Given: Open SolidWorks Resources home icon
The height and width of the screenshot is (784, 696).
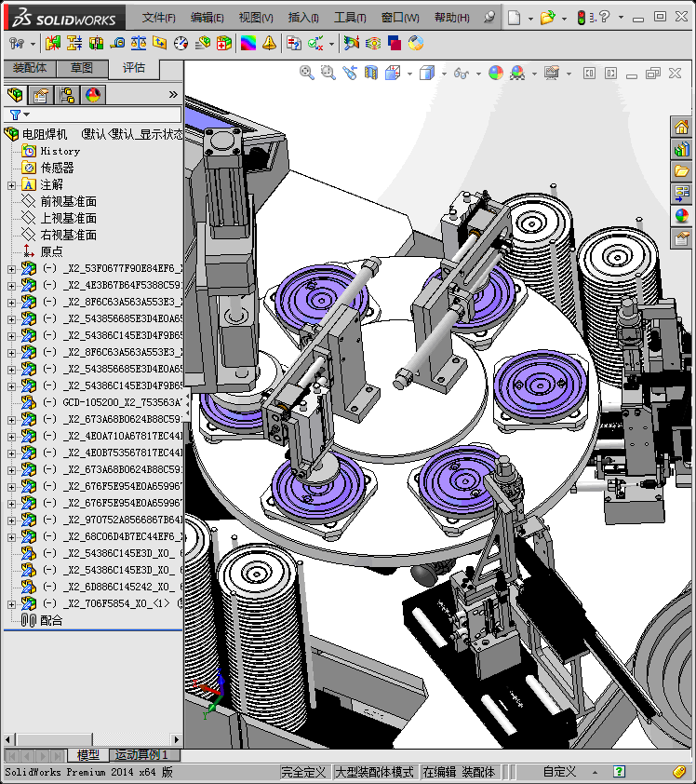Looking at the screenshot, I should 681,127.
